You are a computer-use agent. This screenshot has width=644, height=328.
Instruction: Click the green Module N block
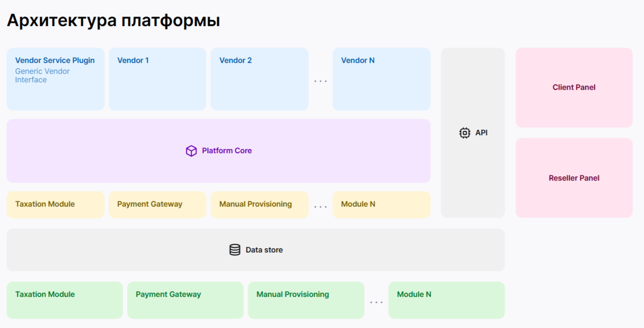pos(446,300)
